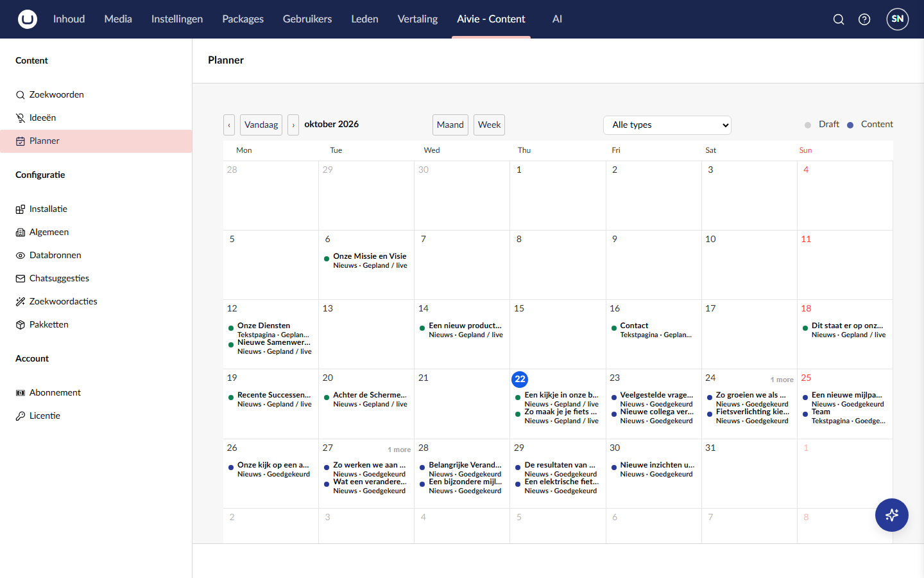
Task: Open the AI section tab
Action: [x=557, y=19]
